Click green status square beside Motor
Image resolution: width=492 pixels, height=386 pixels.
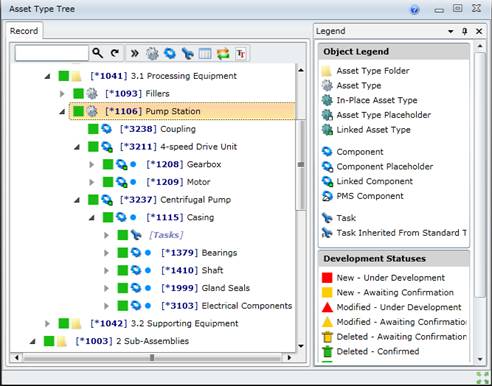tap(108, 182)
